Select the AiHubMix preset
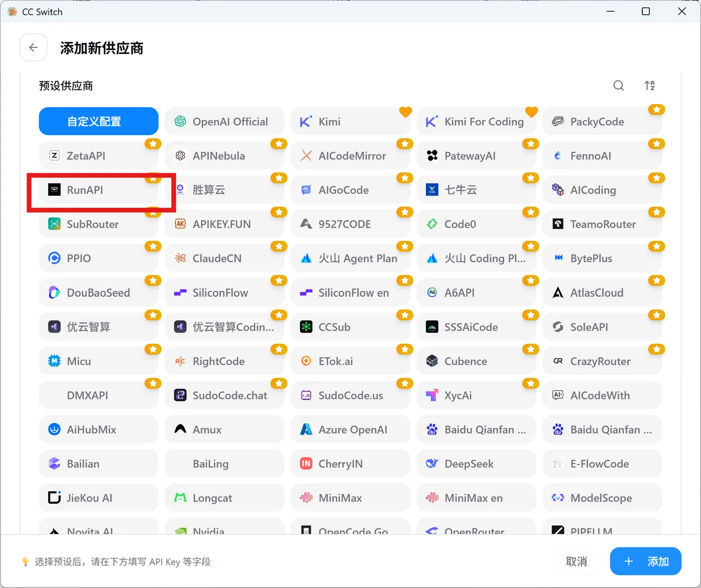 point(99,429)
